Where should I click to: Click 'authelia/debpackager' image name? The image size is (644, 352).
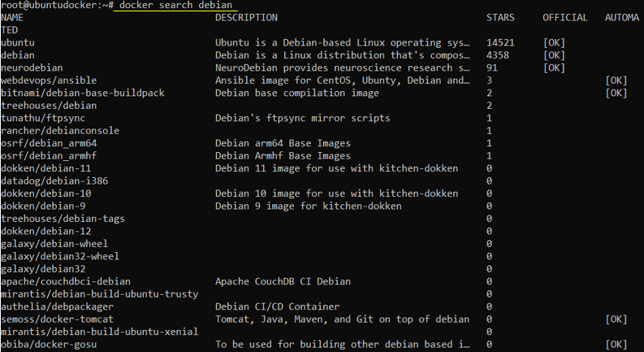[x=57, y=306]
